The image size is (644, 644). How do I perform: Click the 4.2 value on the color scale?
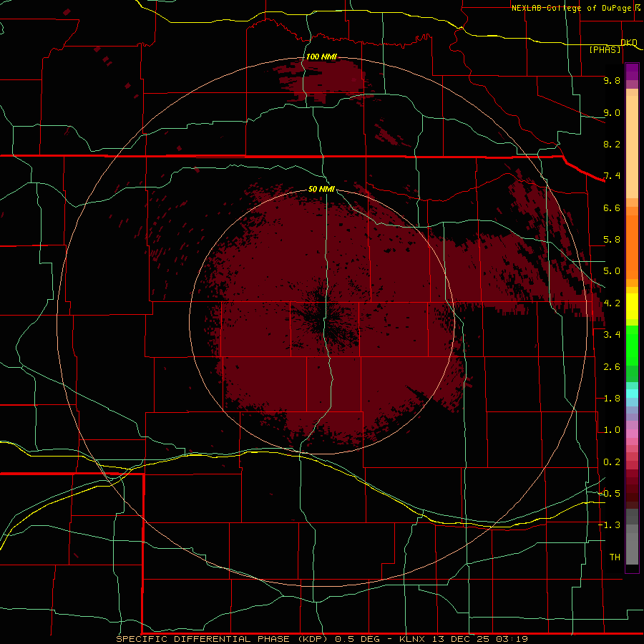(612, 303)
